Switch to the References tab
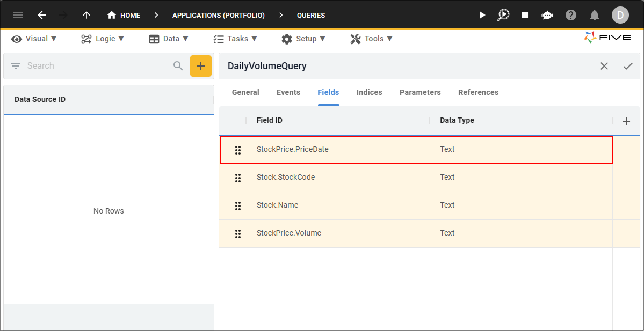 [479, 92]
